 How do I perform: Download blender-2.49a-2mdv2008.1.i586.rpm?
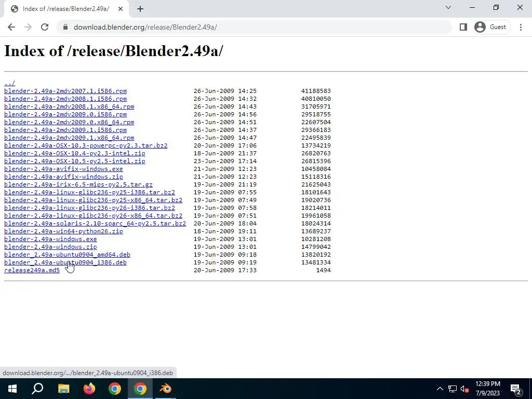click(x=65, y=99)
